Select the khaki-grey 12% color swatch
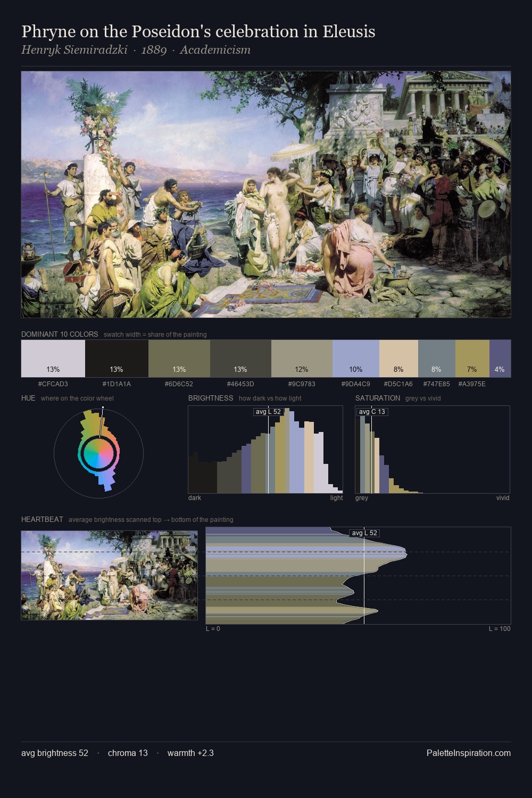Image resolution: width=532 pixels, height=798 pixels. [302, 359]
